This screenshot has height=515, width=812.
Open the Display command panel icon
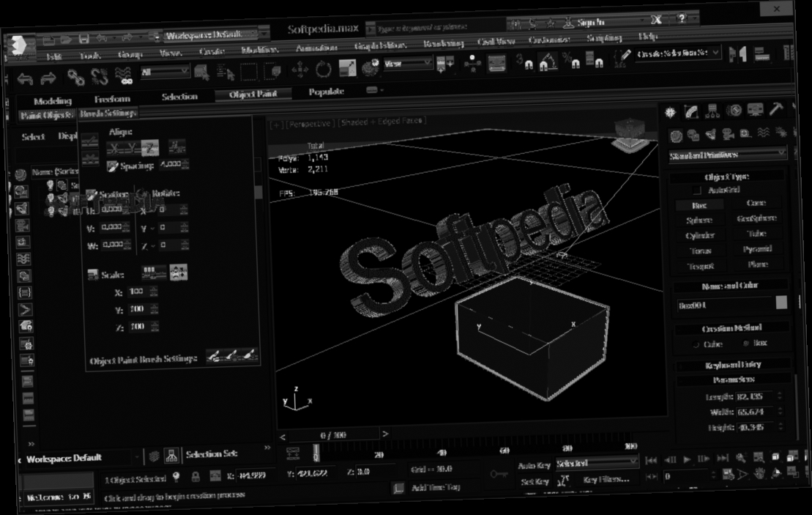(755, 109)
